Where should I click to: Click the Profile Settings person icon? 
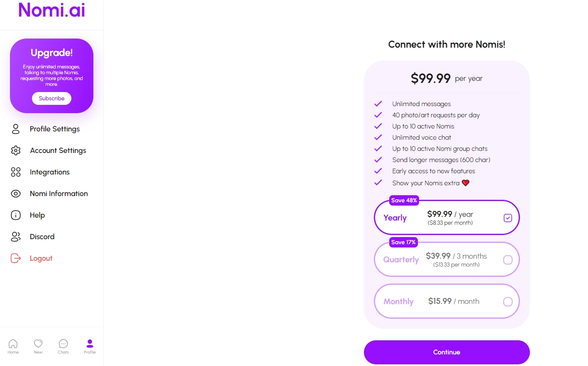16,129
